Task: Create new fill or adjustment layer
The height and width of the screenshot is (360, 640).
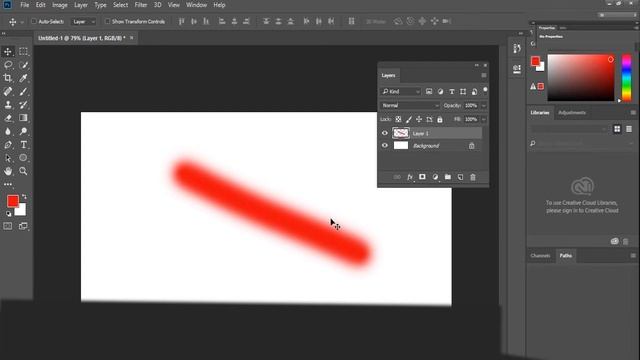Action: point(435,177)
